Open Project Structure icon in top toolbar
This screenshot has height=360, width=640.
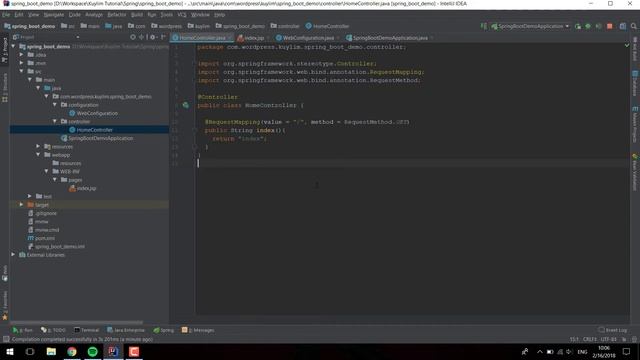coord(623,26)
